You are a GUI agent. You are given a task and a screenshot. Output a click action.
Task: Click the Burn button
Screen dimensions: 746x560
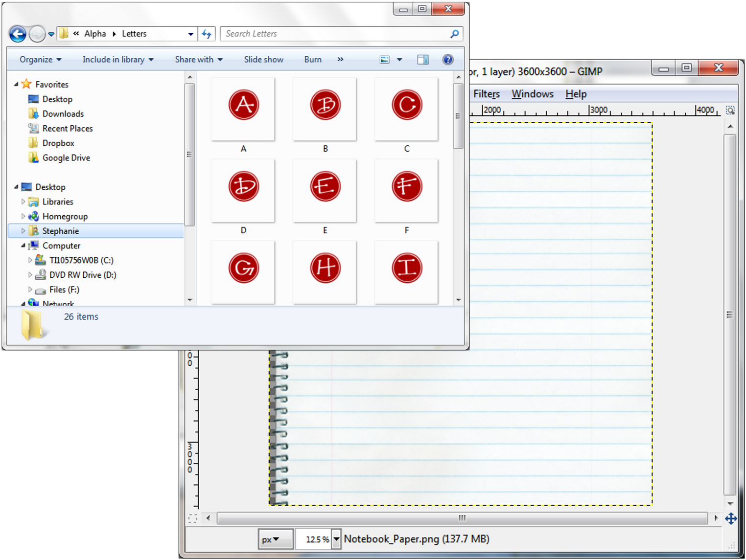[313, 60]
